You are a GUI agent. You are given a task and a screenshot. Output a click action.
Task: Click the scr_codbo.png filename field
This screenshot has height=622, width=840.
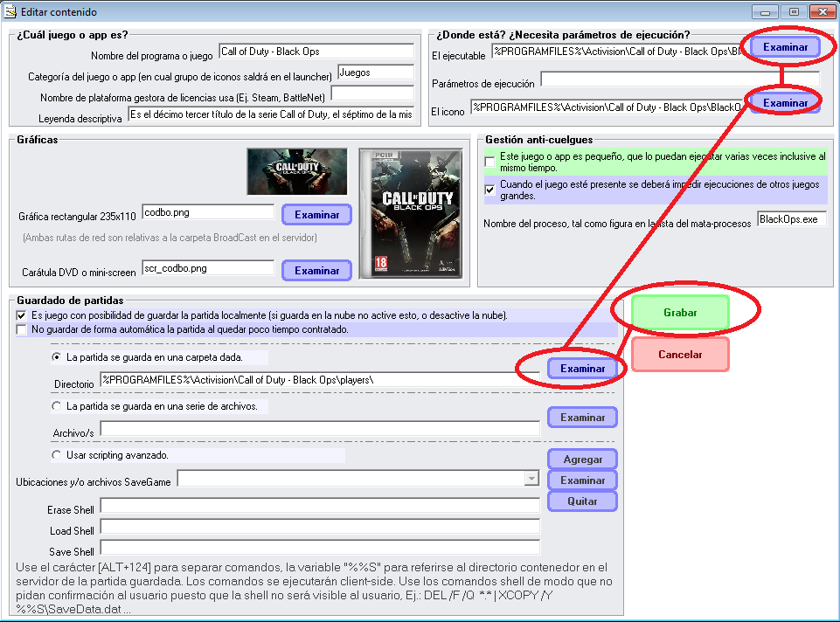208,268
